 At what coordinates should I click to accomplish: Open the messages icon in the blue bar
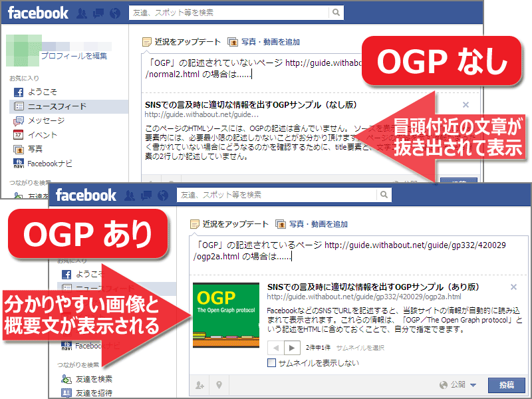click(x=146, y=196)
